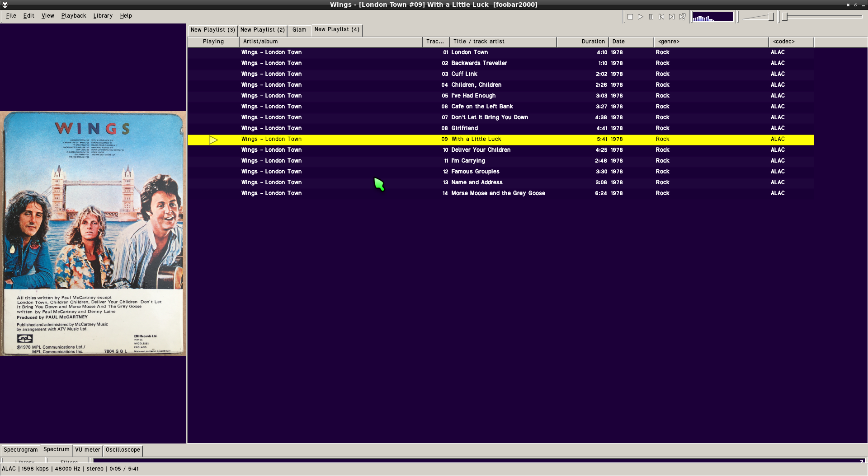Open the Spectrum visualisation tab
This screenshot has height=476, width=868.
(56, 449)
